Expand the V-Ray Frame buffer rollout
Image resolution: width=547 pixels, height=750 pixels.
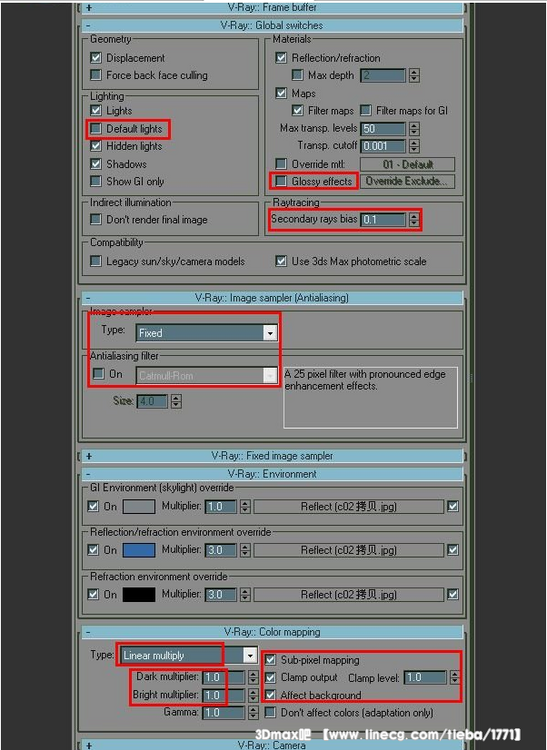tap(272, 7)
